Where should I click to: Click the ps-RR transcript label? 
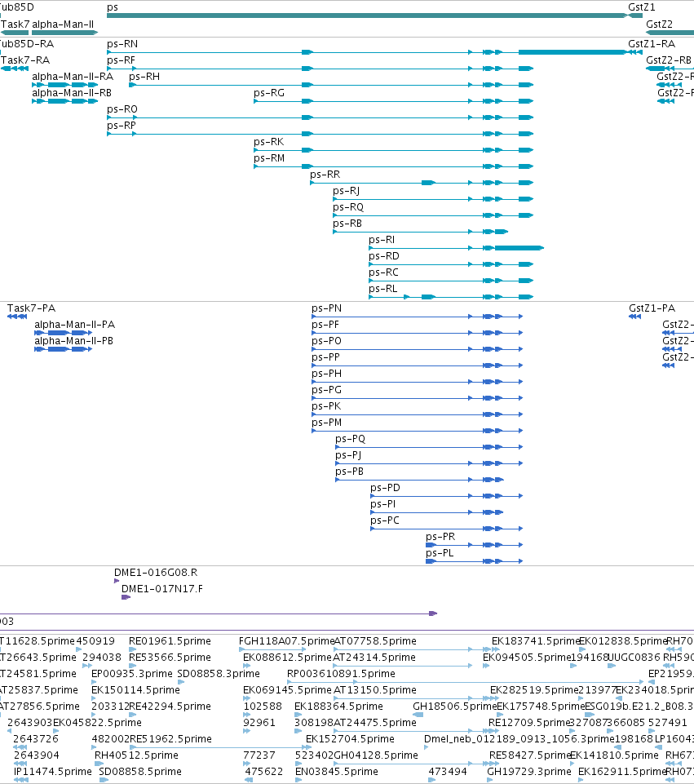[325, 175]
